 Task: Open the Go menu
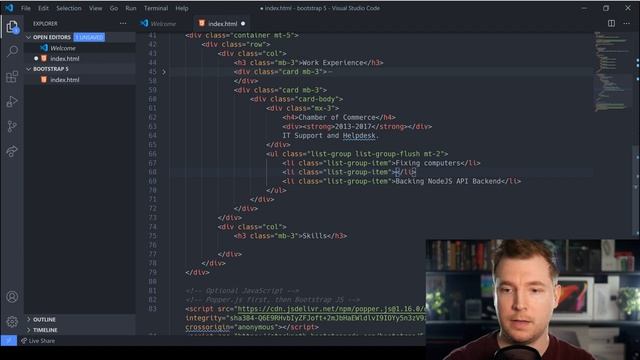click(x=114, y=8)
